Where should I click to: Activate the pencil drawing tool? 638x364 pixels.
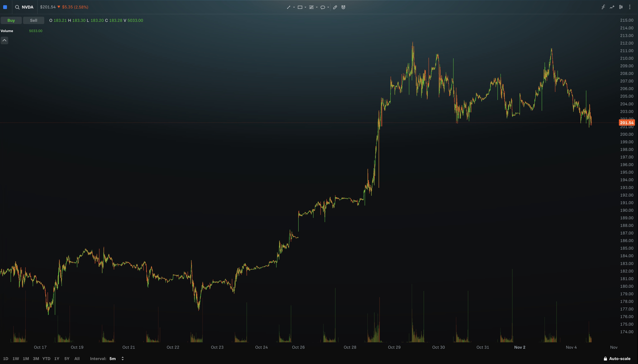(x=335, y=7)
